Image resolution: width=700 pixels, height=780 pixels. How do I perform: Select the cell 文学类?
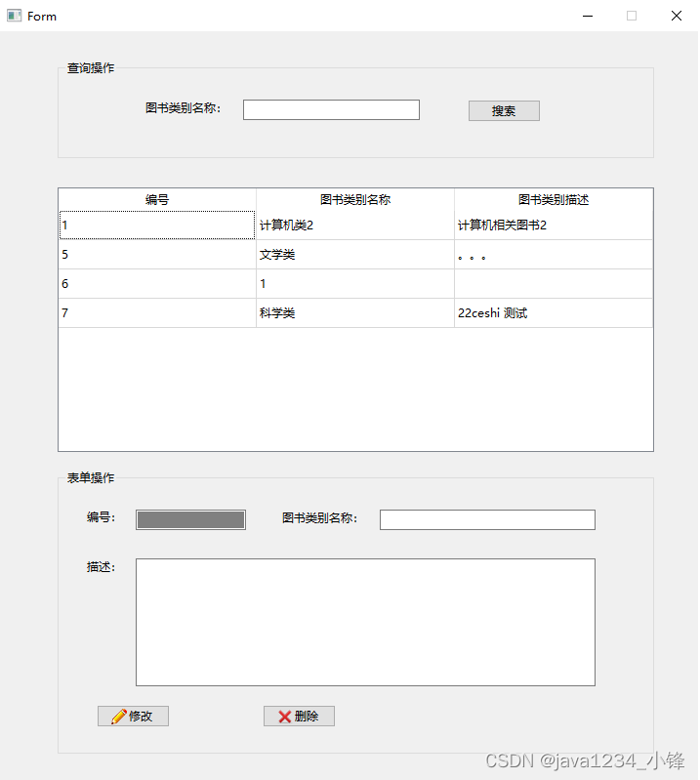(356, 255)
